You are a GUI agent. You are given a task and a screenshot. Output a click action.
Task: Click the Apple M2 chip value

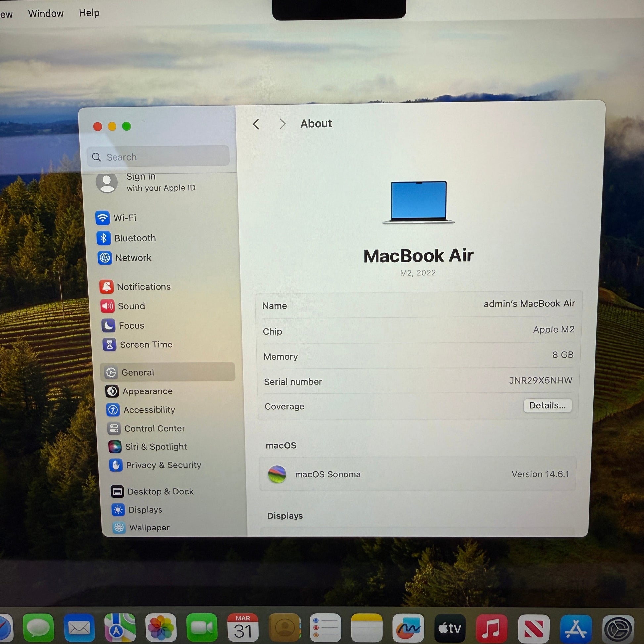(554, 329)
